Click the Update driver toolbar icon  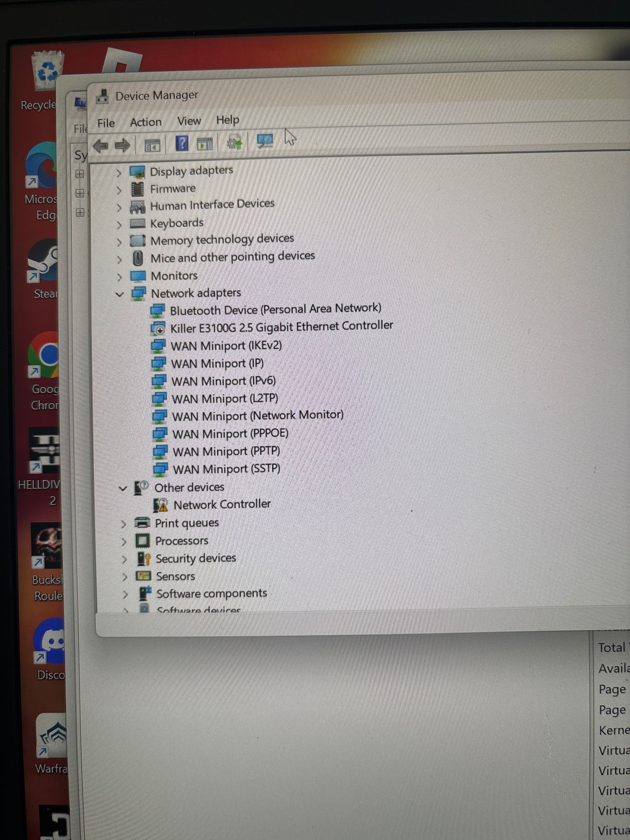[234, 143]
